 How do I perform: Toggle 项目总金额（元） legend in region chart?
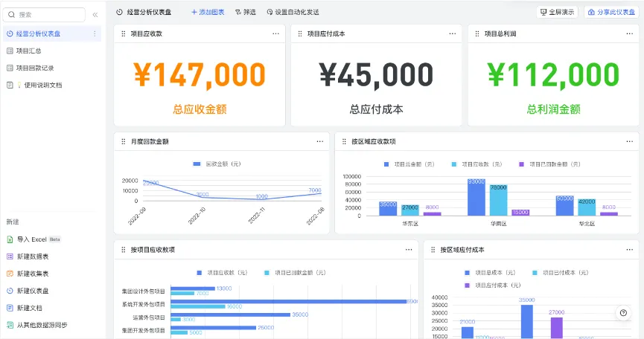(x=409, y=164)
